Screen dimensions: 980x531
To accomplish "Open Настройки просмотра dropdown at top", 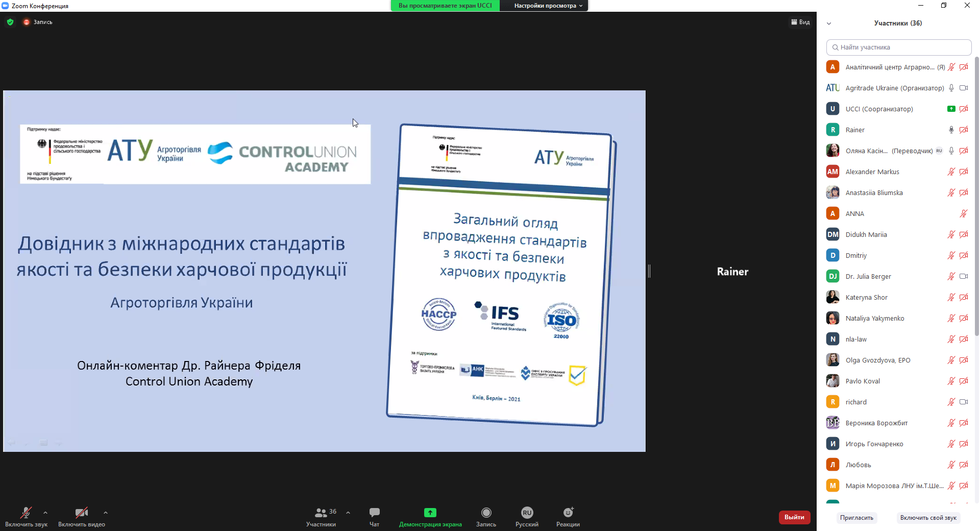I will pyautogui.click(x=547, y=6).
